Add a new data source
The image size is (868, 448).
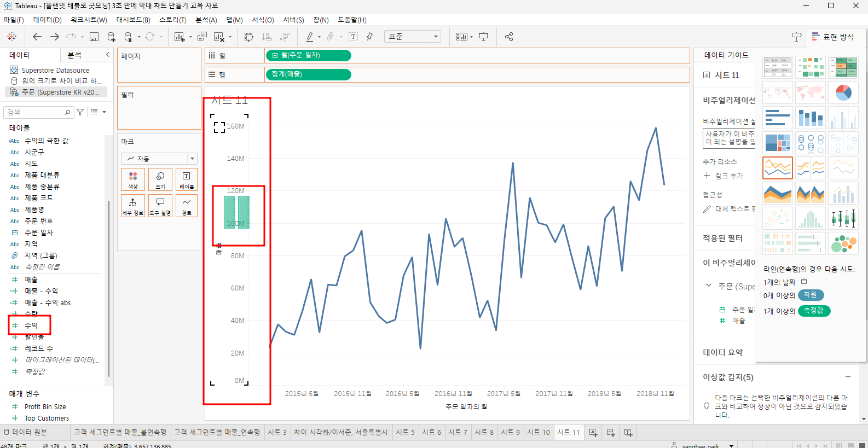coord(111,37)
